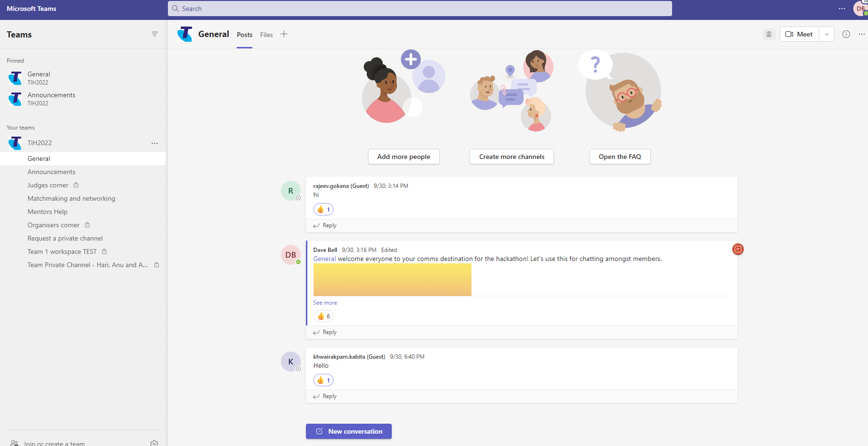
Task: Click Add more people button
Action: click(404, 157)
